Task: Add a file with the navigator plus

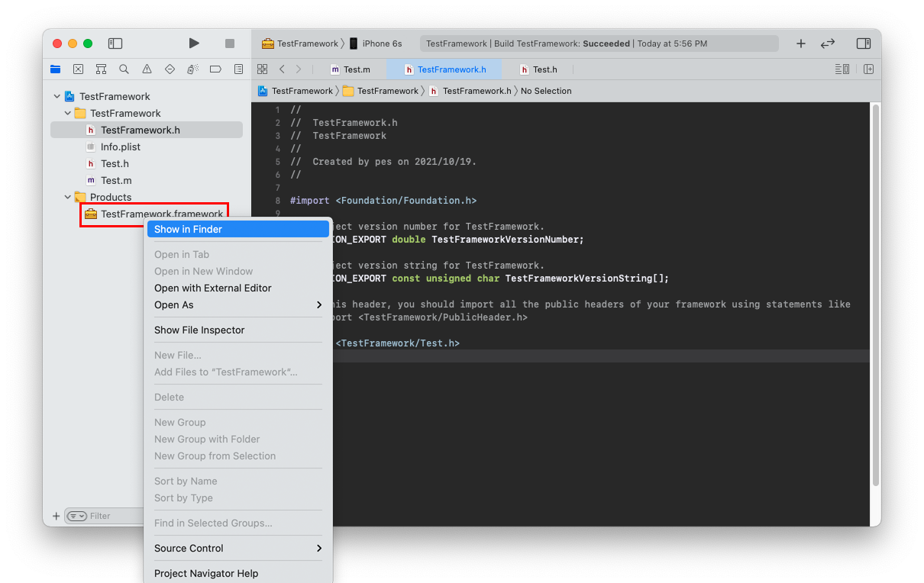Action: (56, 516)
